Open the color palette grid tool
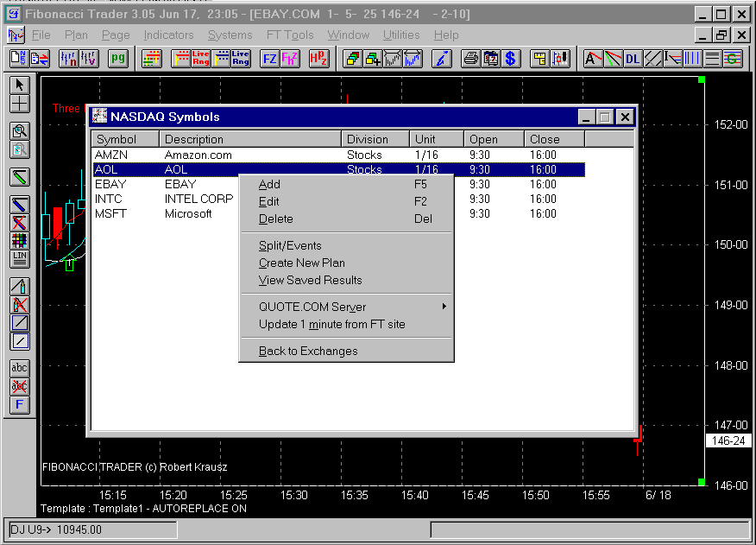Image resolution: width=756 pixels, height=545 pixels. pyautogui.click(x=19, y=240)
